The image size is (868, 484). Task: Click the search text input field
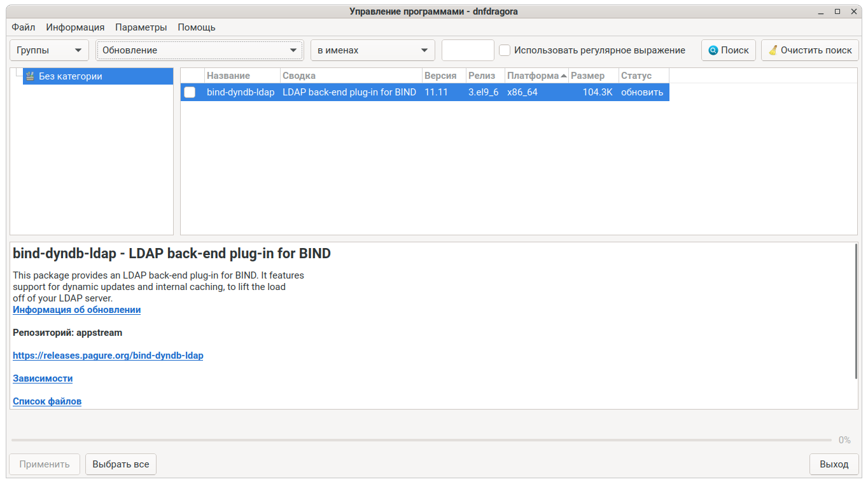(468, 50)
